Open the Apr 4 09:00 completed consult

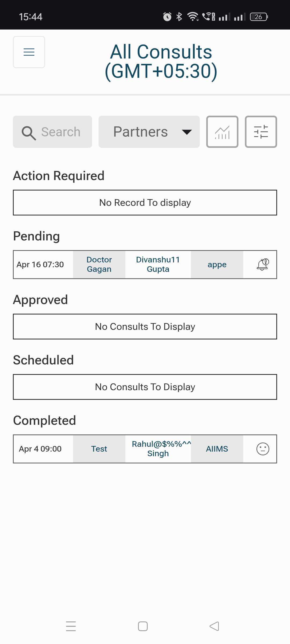point(40,449)
